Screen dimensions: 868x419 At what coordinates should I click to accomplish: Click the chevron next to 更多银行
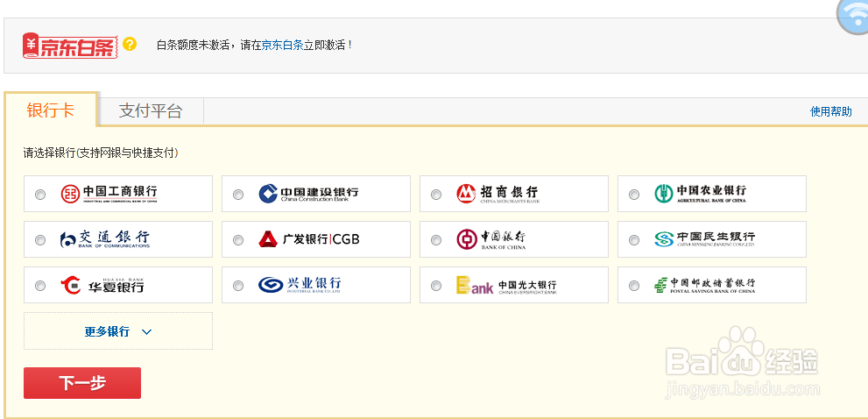pos(146,332)
